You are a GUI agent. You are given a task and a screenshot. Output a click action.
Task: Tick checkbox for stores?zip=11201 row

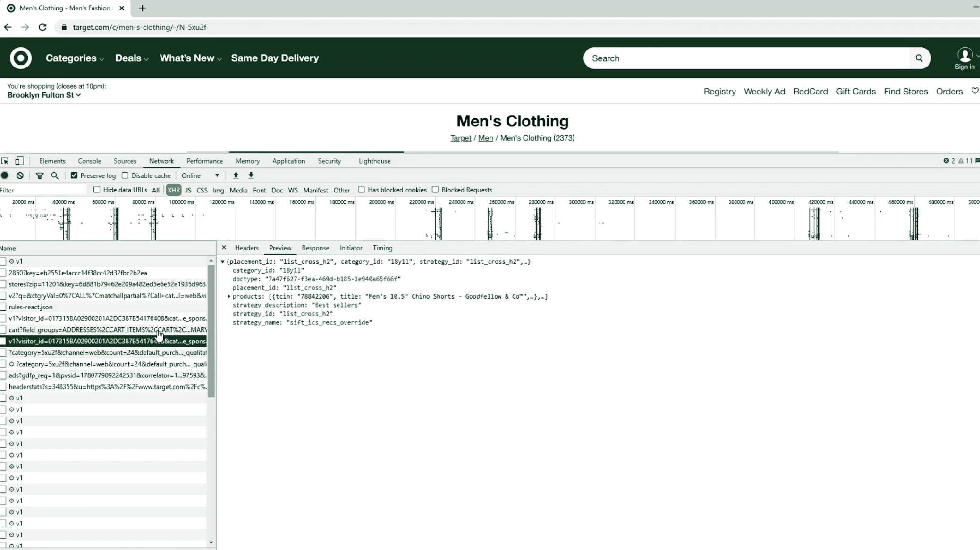[3, 284]
